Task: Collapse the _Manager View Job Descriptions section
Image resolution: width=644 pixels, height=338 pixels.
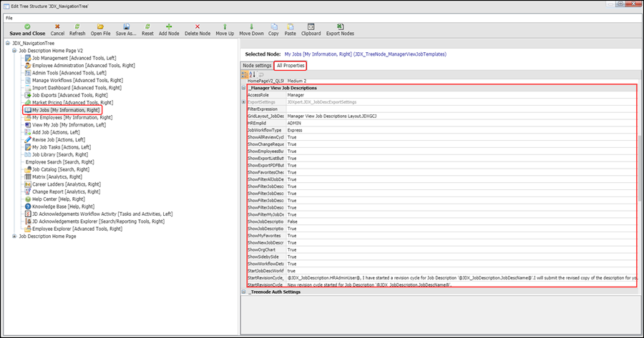Action: tap(243, 88)
